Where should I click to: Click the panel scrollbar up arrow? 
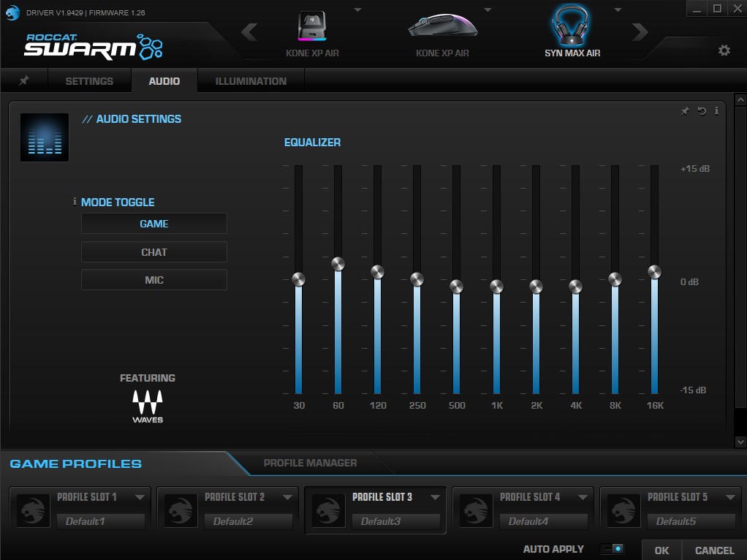(x=740, y=100)
